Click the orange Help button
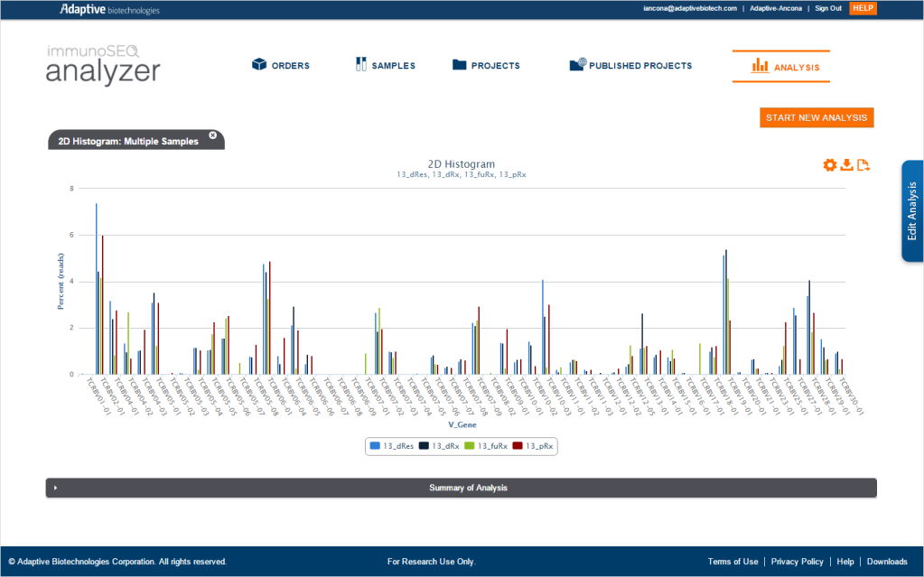Viewport: 924px width, 577px height. click(x=863, y=8)
